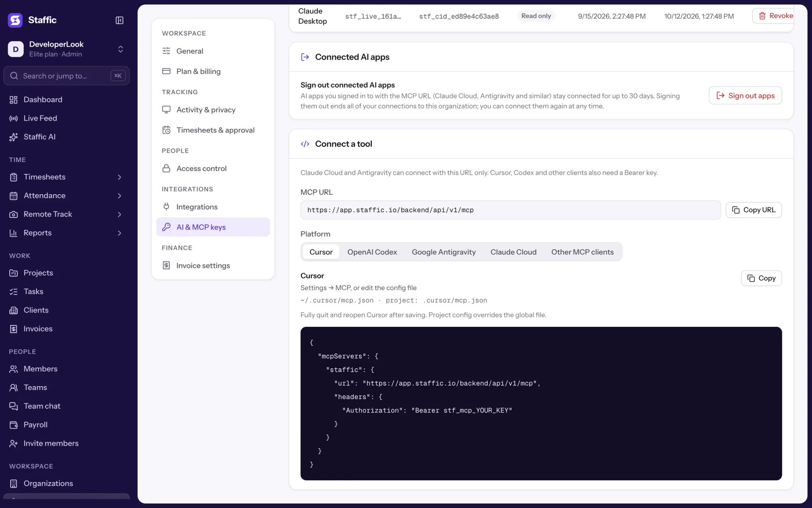Viewport: 812px width, 508px height.
Task: Switch organization via DeveloperLook selector
Action: [66, 49]
